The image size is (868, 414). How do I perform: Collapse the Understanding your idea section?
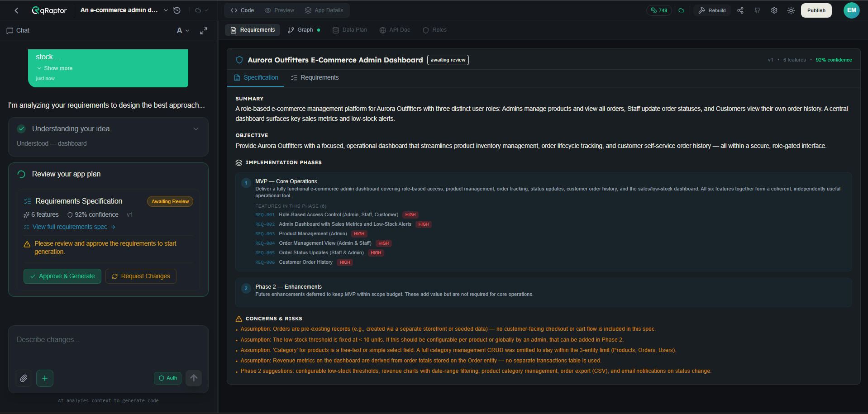(196, 129)
